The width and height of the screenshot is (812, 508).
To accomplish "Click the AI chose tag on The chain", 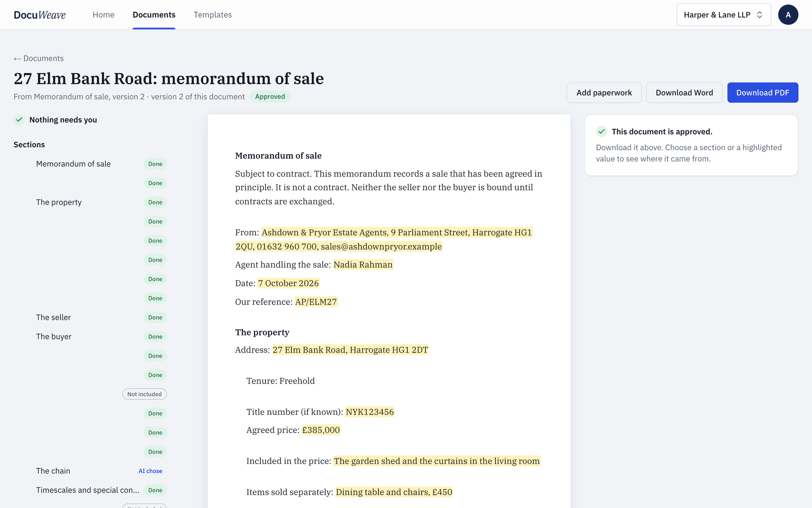I will click(150, 471).
